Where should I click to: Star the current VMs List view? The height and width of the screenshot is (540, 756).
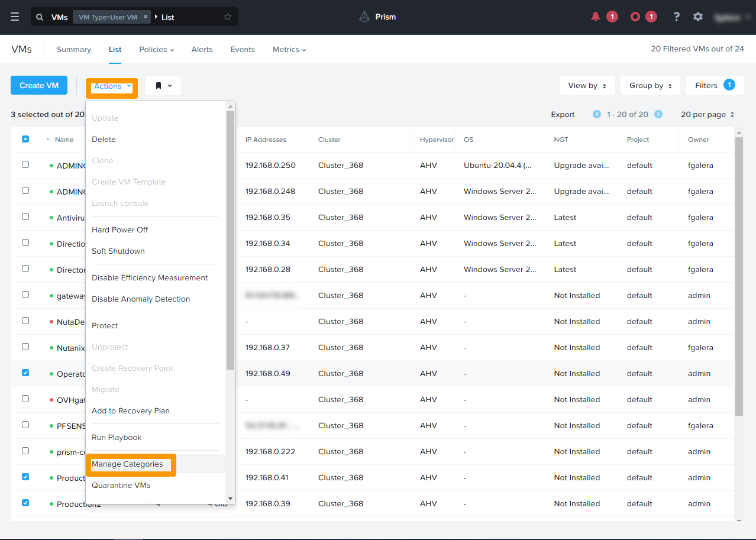click(227, 17)
